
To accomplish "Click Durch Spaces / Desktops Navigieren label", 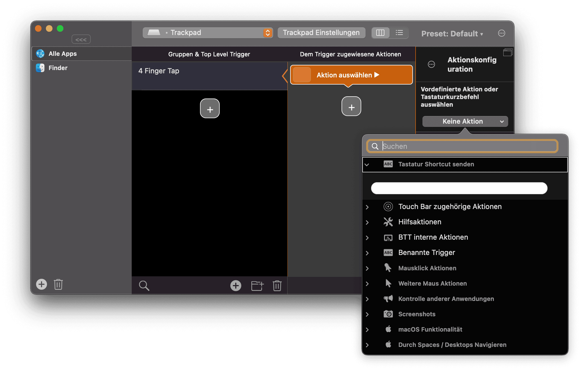I will click(452, 345).
